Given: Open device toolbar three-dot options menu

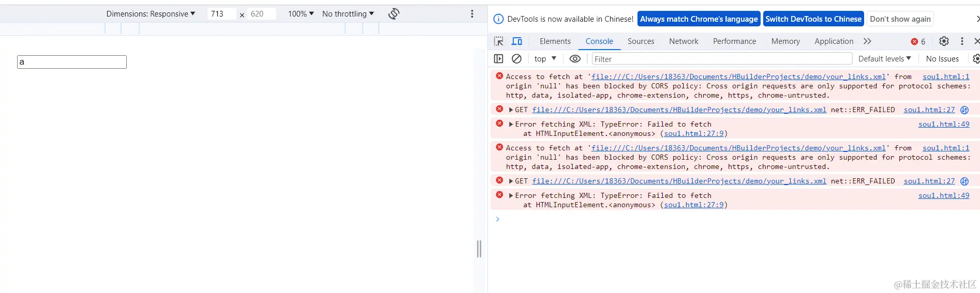Looking at the screenshot, I should click(472, 14).
